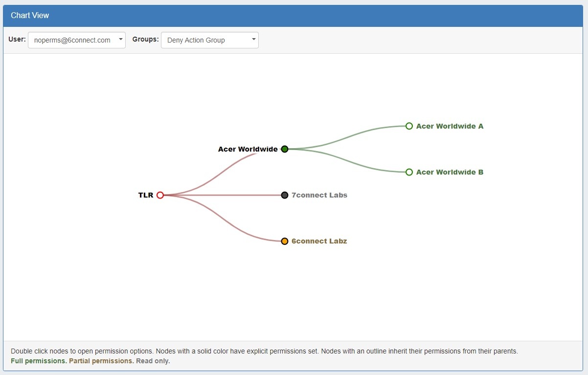588x375 pixels.
Task: Click the Groups: field label
Action: [x=145, y=39]
